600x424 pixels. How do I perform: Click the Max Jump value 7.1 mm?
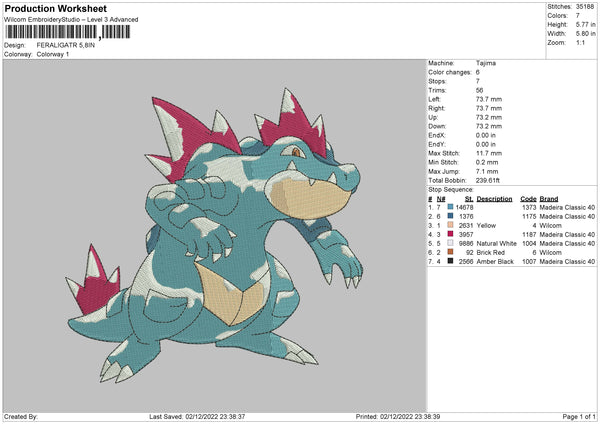[x=487, y=171]
